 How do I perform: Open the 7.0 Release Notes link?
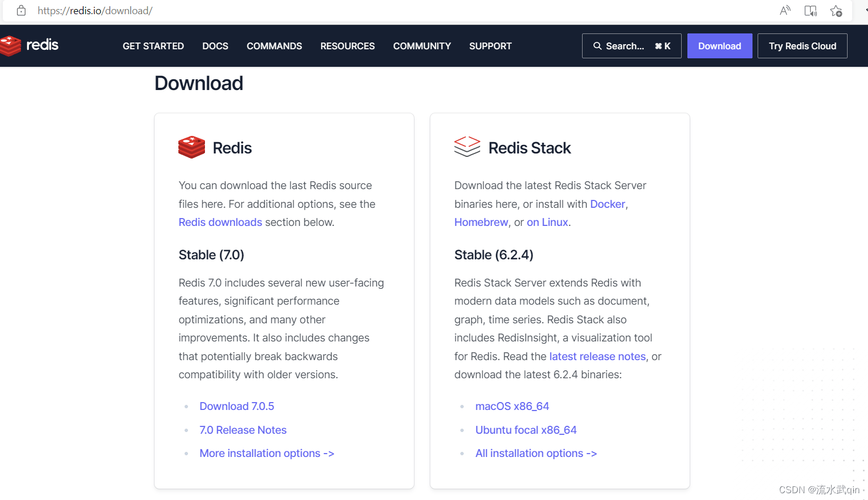(243, 430)
